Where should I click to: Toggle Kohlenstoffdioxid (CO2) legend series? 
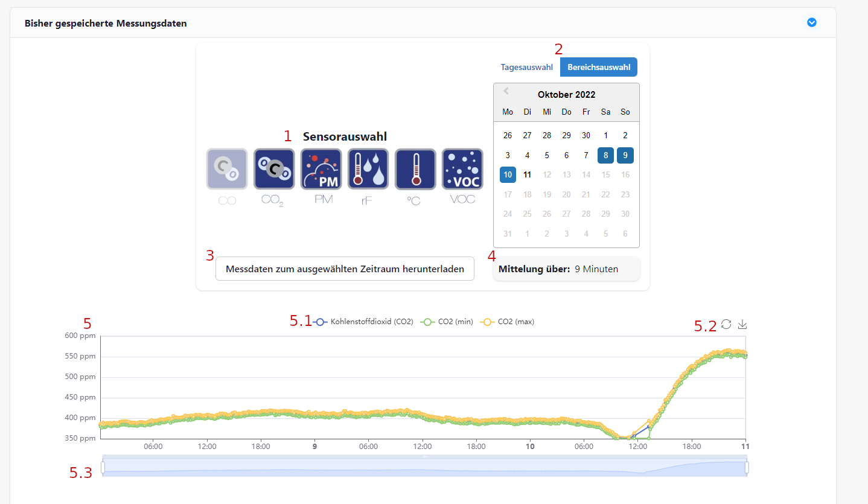point(363,322)
